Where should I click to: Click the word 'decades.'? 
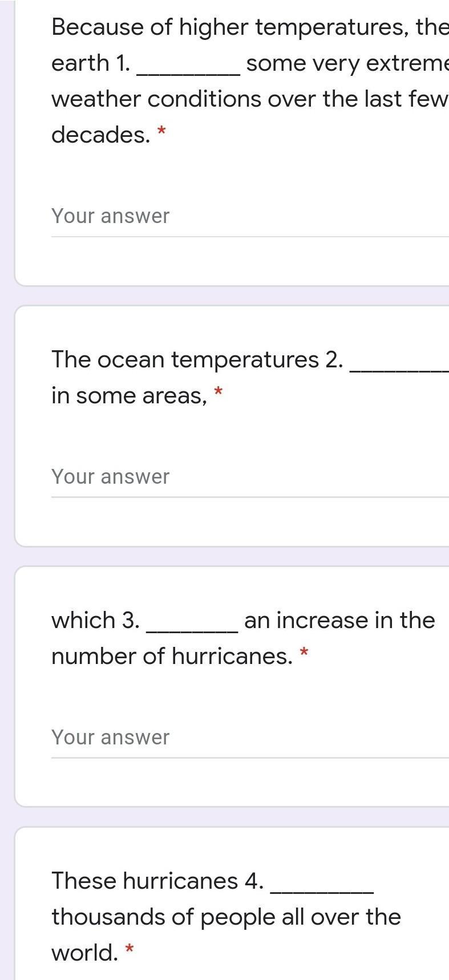click(101, 135)
